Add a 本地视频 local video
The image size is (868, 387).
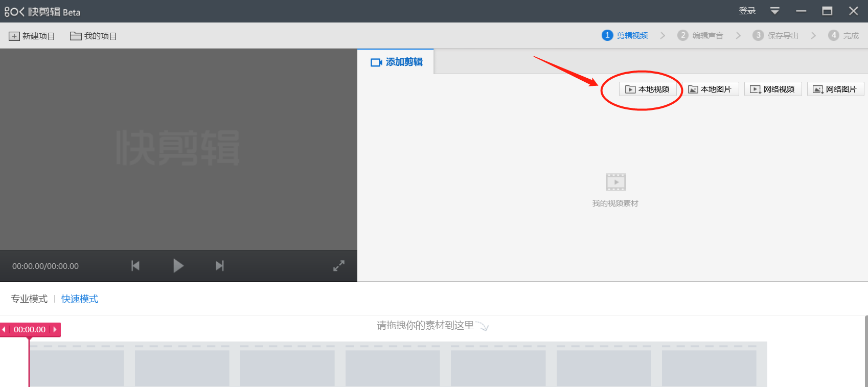click(x=648, y=89)
